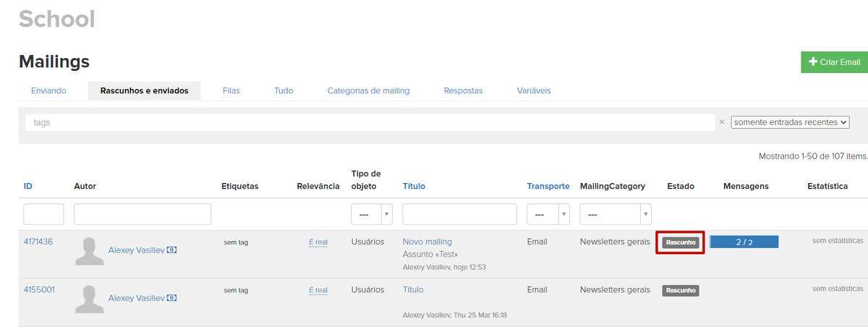Image resolution: width=868 pixels, height=327 pixels.
Task: Click the Autor filter text field
Action: click(x=142, y=214)
